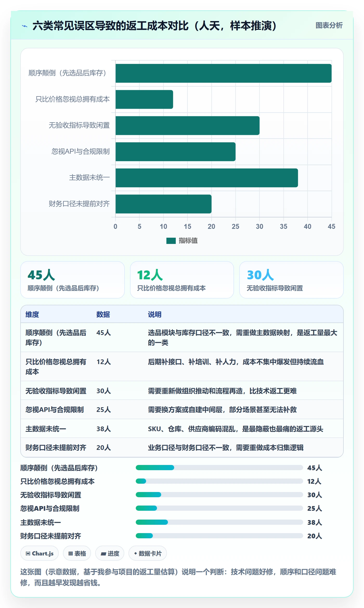Click the chart bar for 财务口径未提前对齐
364x608 pixels.
[x=164, y=204]
